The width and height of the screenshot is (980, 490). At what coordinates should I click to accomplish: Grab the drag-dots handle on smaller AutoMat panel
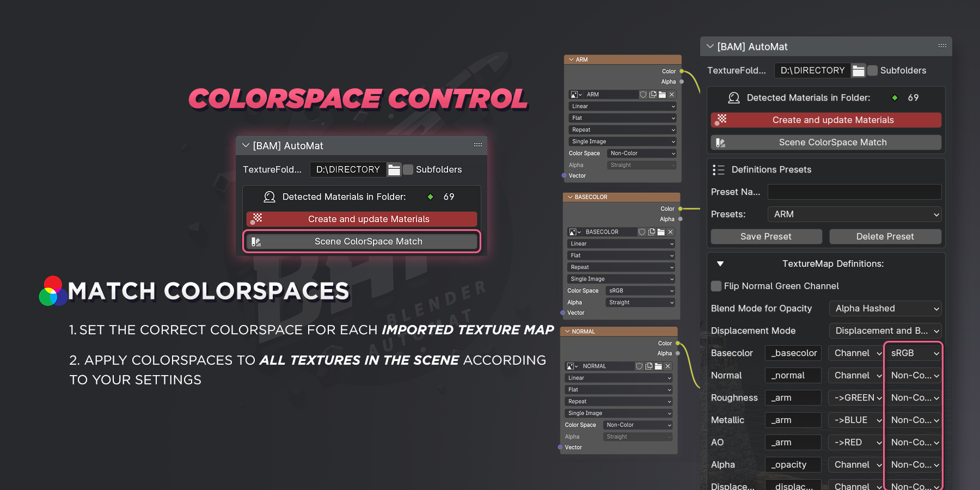tap(478, 145)
